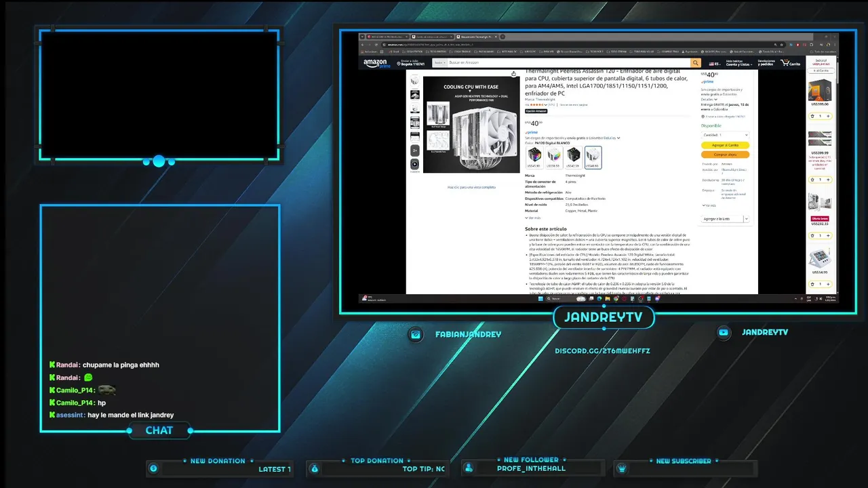
Task: Click the Amazon Prime logo
Action: [x=376, y=64]
